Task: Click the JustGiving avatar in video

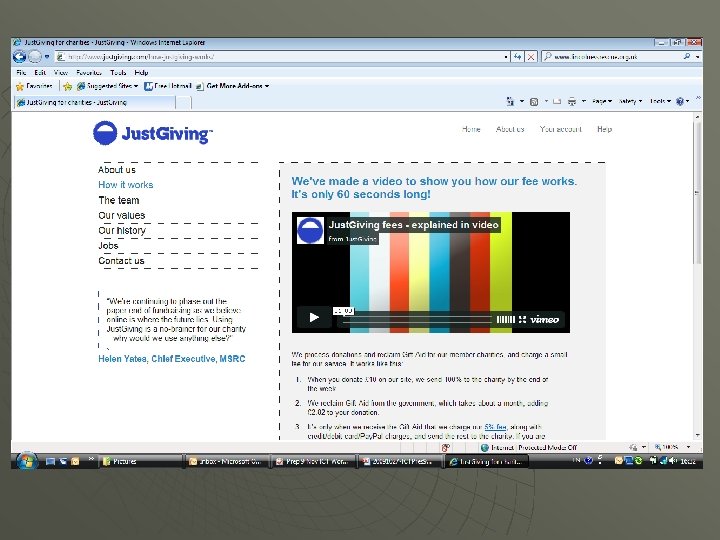Action: [x=310, y=230]
